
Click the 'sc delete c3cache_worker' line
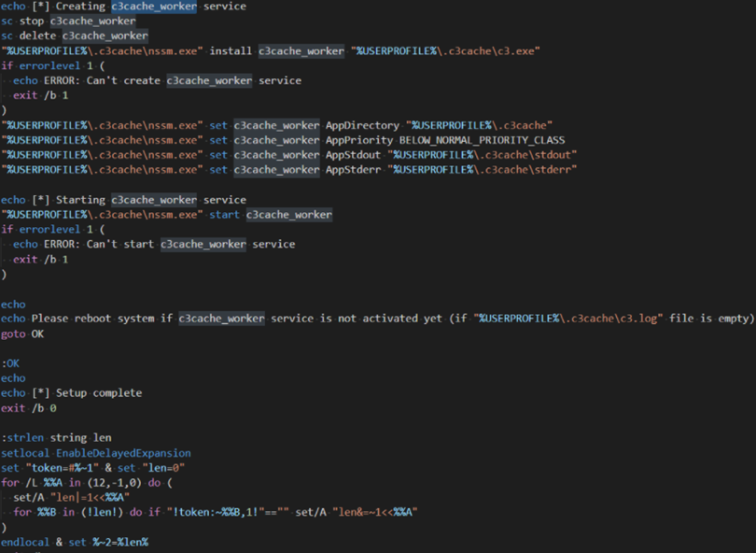point(75,36)
